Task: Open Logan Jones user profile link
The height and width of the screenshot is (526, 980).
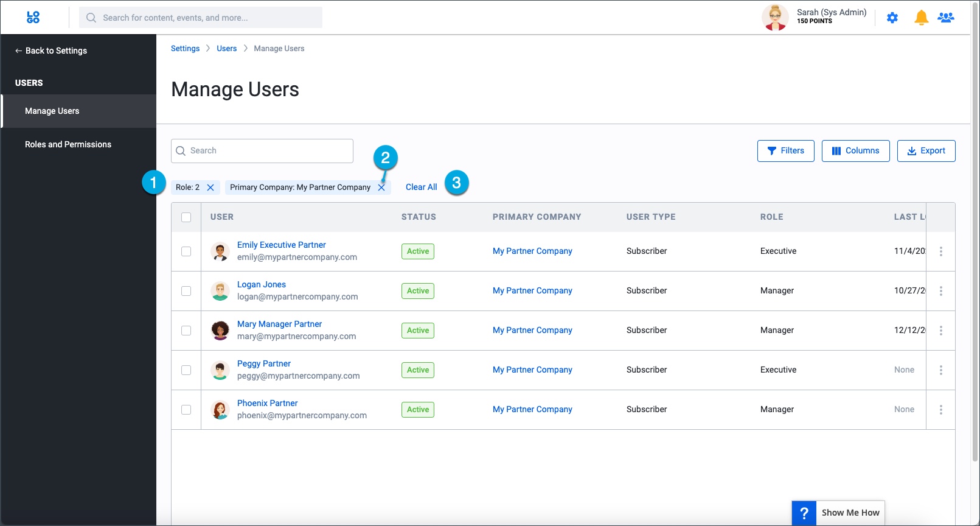Action: (x=261, y=284)
